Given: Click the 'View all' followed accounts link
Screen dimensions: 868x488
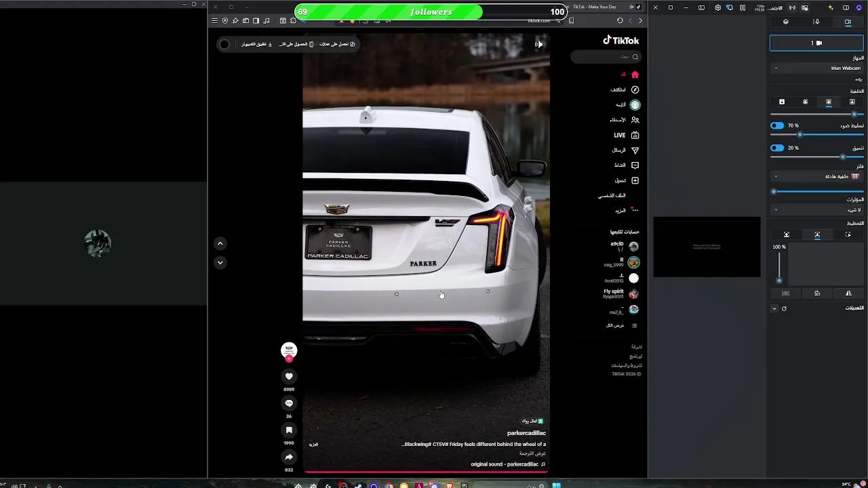Looking at the screenshot, I should pyautogui.click(x=621, y=325).
